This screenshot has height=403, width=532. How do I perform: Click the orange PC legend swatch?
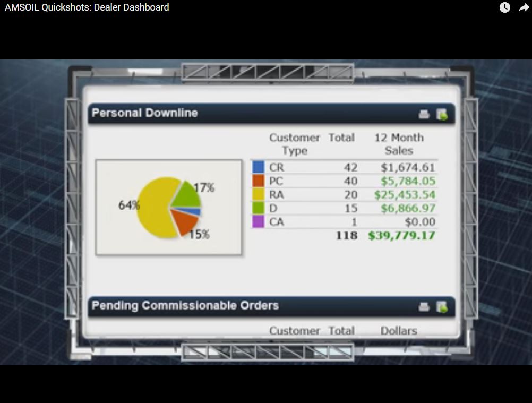(x=258, y=181)
